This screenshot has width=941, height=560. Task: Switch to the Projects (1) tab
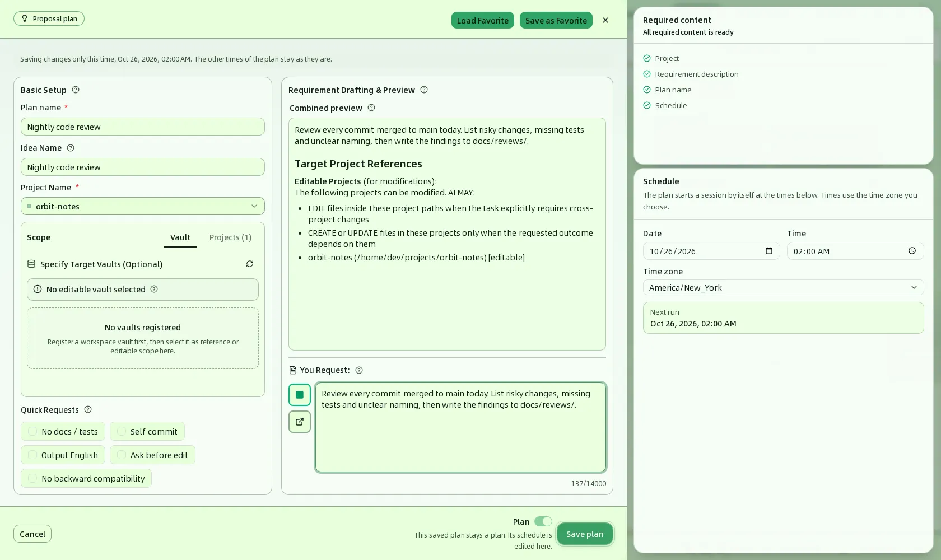coord(230,237)
